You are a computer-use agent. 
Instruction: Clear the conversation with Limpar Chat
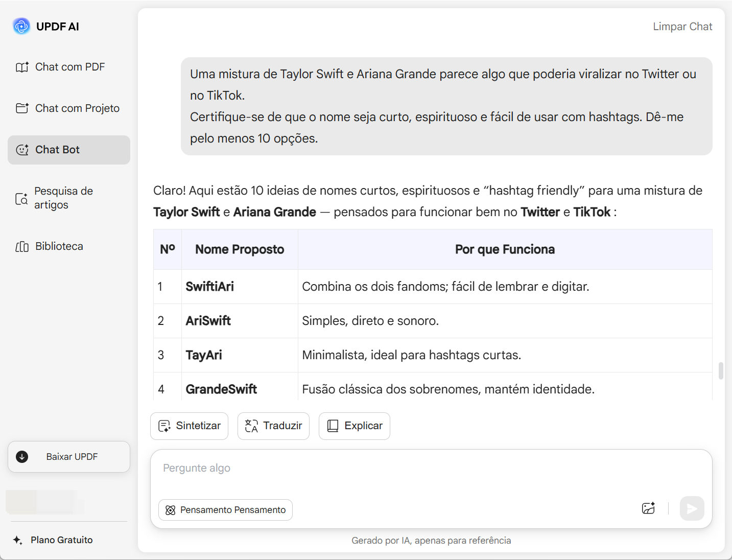[682, 27]
